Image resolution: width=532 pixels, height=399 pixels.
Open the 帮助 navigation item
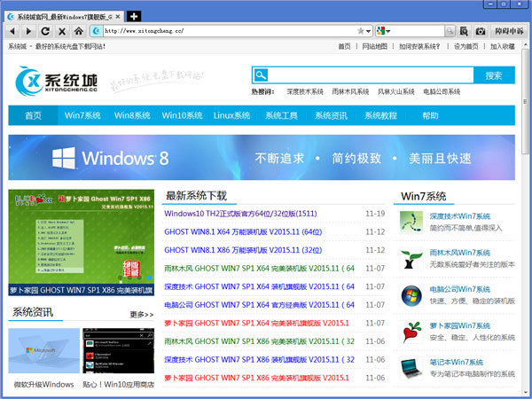tap(430, 115)
